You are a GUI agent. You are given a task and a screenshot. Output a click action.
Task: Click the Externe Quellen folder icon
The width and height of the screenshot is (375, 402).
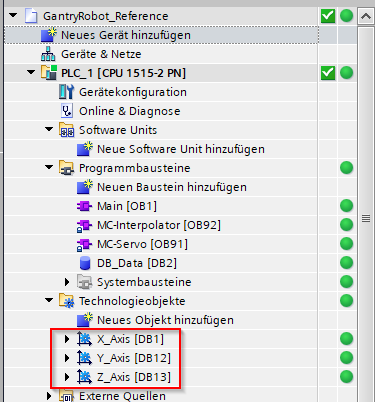tap(66, 396)
